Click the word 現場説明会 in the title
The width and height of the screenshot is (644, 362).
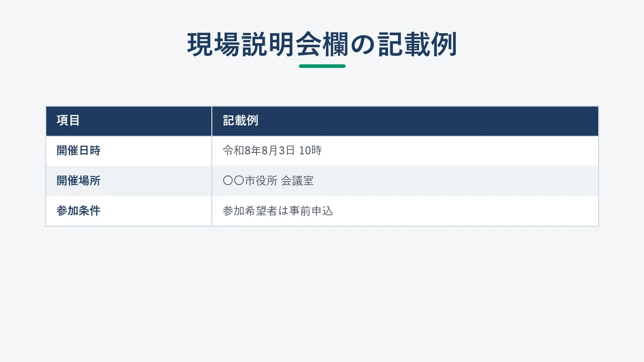[254, 44]
